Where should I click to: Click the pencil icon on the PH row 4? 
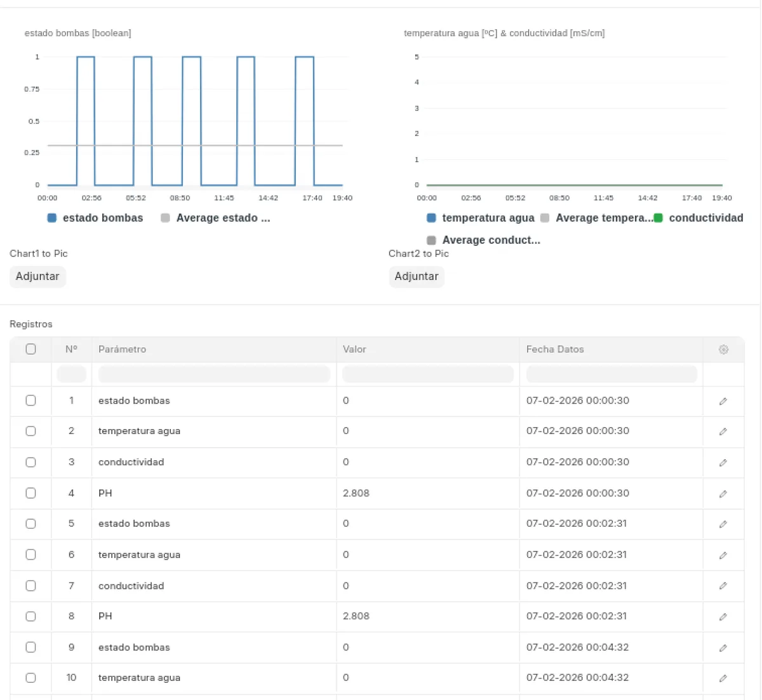(x=723, y=493)
